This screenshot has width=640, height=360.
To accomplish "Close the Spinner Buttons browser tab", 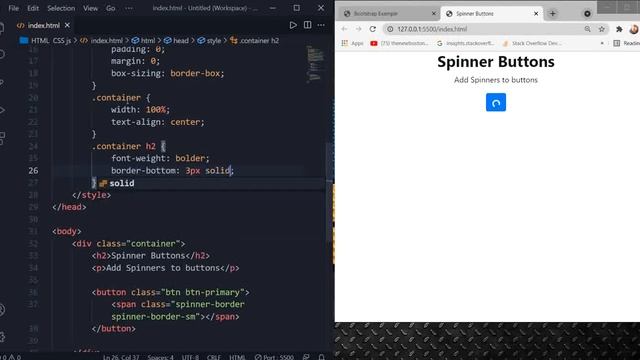I will [x=536, y=14].
